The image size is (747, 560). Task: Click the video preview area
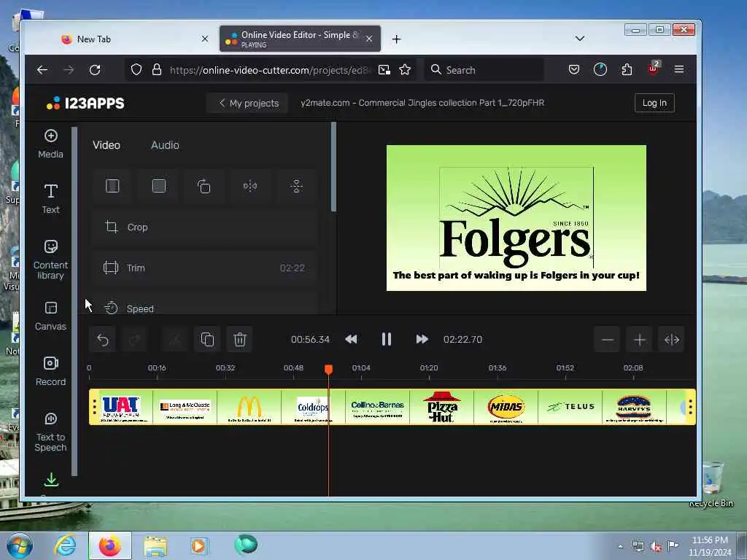pos(516,218)
